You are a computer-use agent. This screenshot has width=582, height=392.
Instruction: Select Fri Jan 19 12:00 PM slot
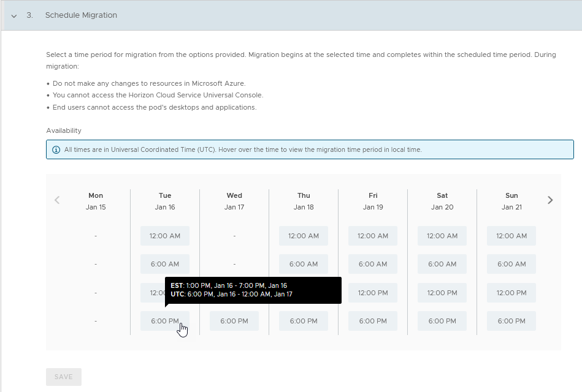click(373, 293)
